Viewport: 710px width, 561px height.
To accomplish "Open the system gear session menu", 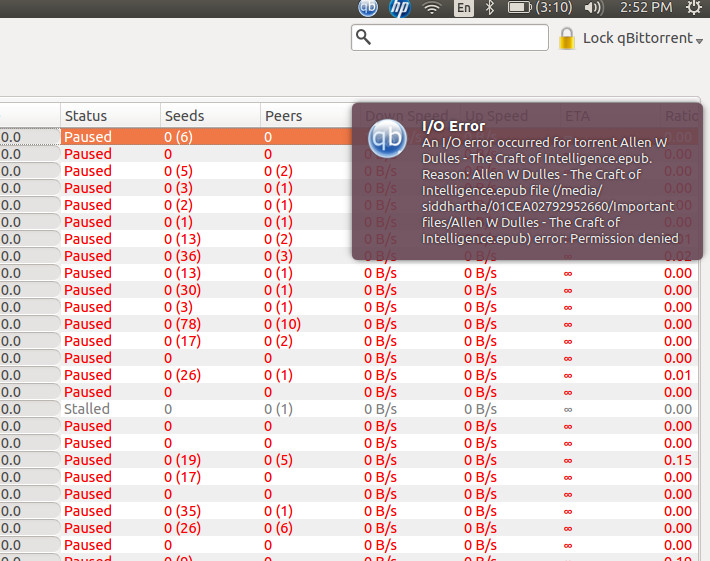I will (694, 8).
